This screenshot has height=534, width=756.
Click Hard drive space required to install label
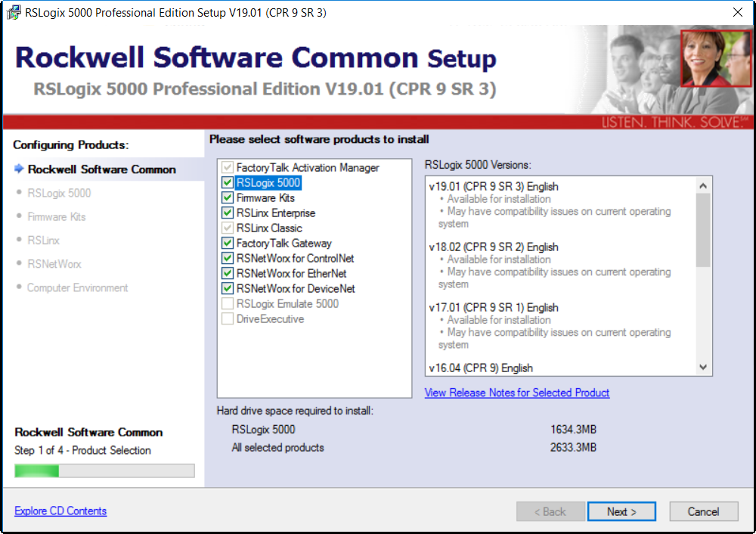[x=295, y=411]
